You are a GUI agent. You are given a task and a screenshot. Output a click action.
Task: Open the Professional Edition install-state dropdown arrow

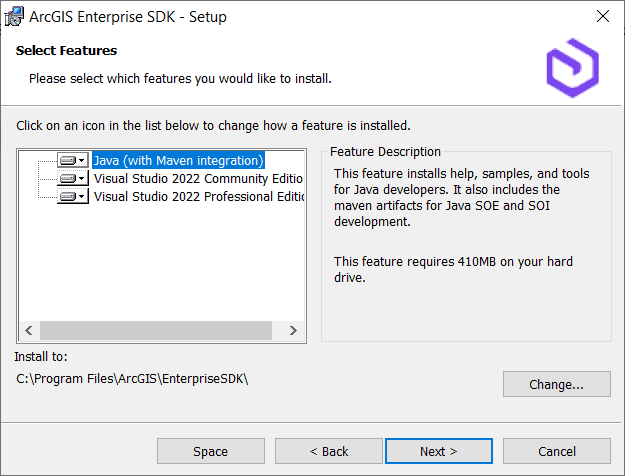[82, 196]
